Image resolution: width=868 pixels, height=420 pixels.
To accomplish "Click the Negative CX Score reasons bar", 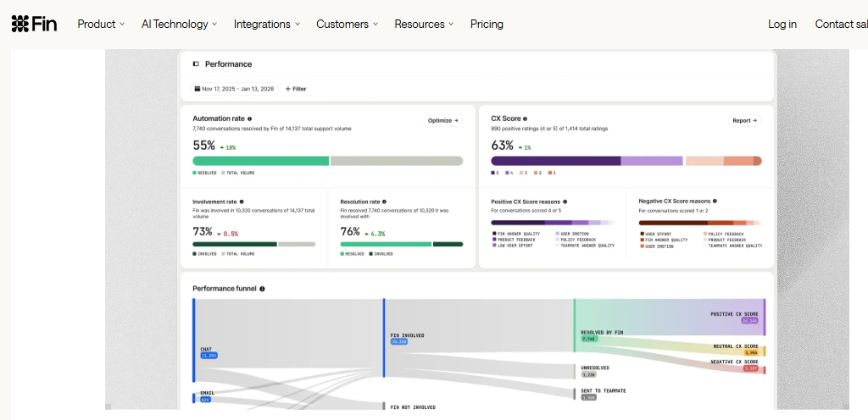I will pos(700,223).
